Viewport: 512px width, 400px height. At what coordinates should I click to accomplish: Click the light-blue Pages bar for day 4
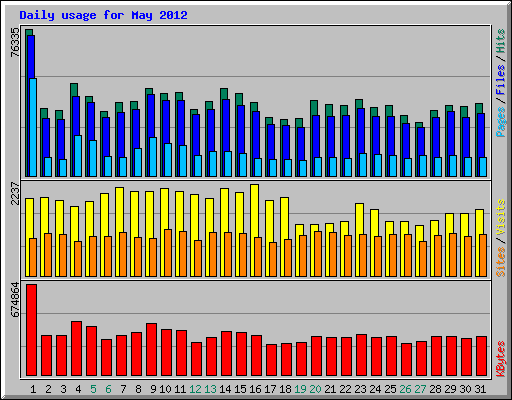pyautogui.click(x=78, y=156)
